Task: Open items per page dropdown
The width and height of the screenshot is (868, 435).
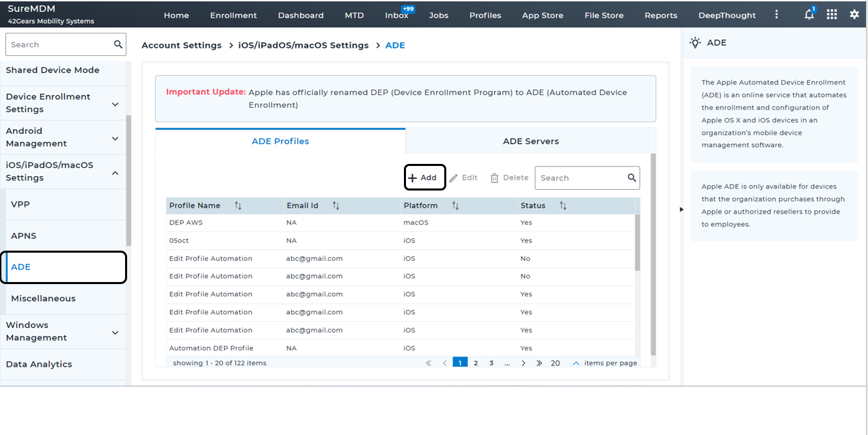Action: coord(575,363)
